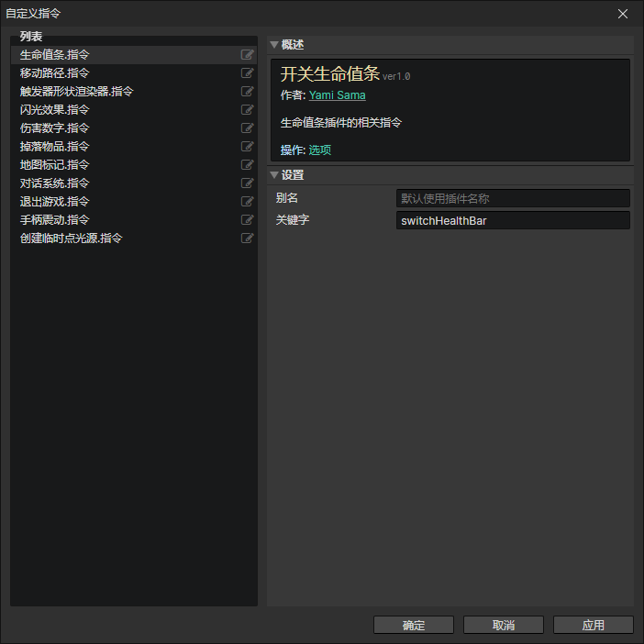Select 退出游戏.指令 in the list

134,201
